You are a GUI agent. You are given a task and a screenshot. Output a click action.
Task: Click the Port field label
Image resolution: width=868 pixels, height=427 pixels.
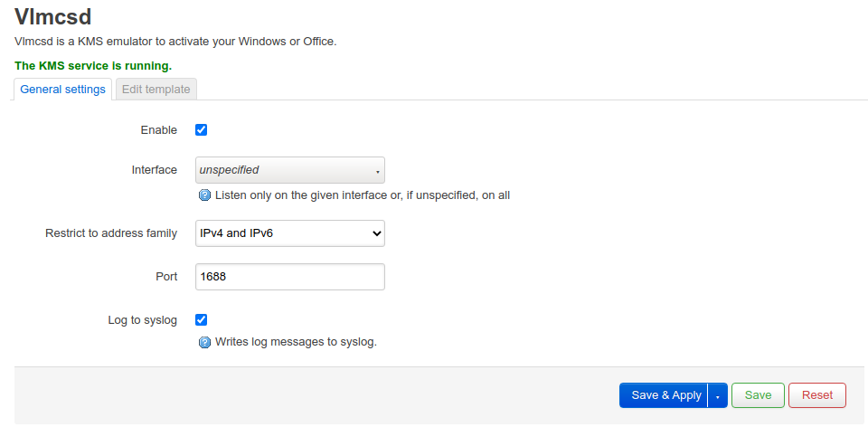coord(166,276)
